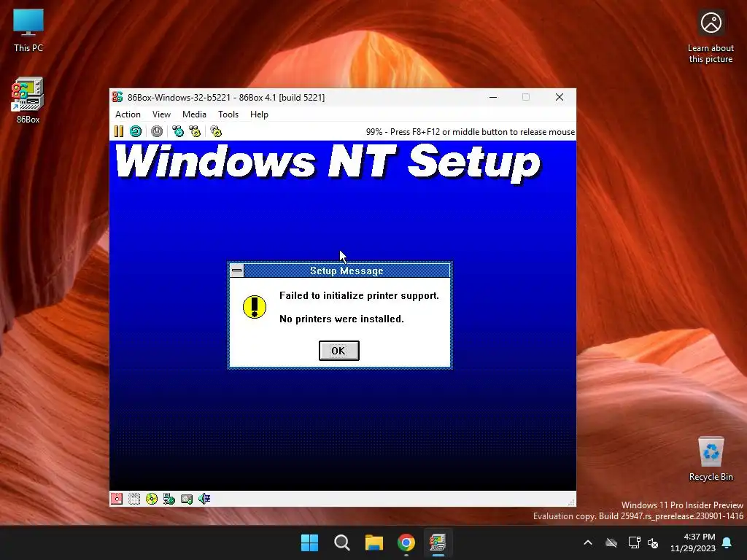
Task: Open Google Chrome from taskbar
Action: pos(406,542)
